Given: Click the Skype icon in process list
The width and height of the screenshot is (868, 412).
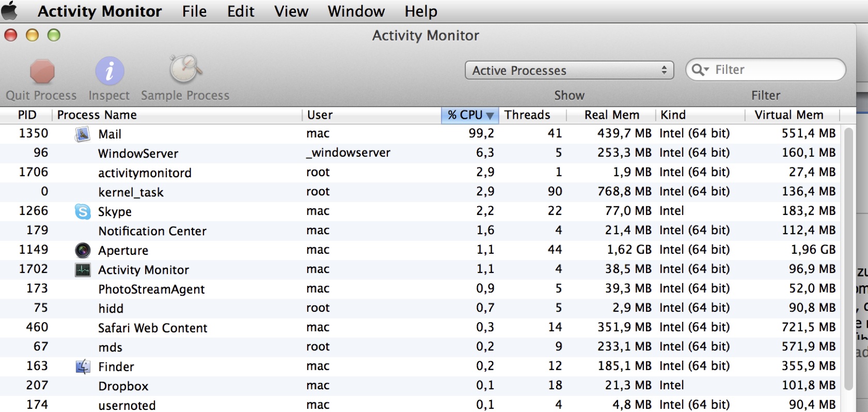Looking at the screenshot, I should (83, 211).
